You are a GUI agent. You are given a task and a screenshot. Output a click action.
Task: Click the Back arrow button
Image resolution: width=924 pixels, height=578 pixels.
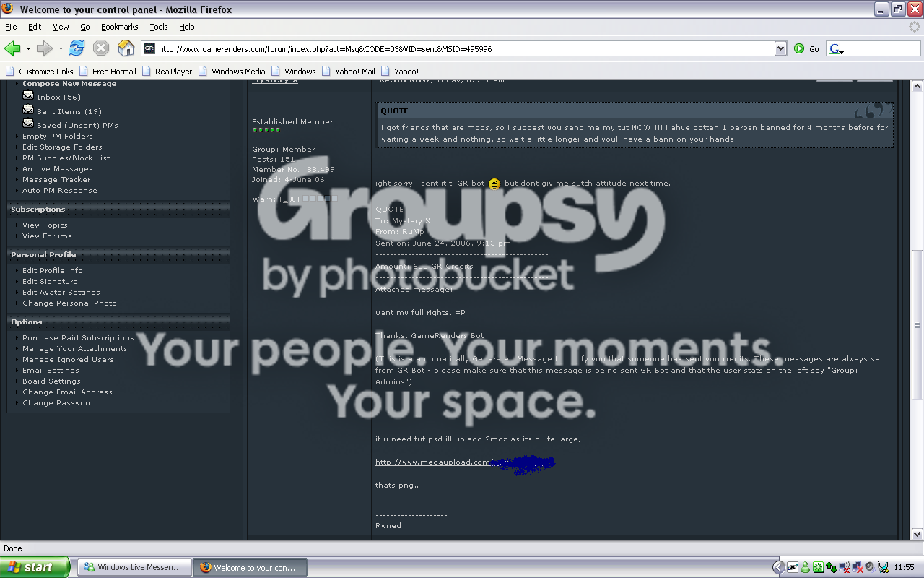click(x=12, y=48)
